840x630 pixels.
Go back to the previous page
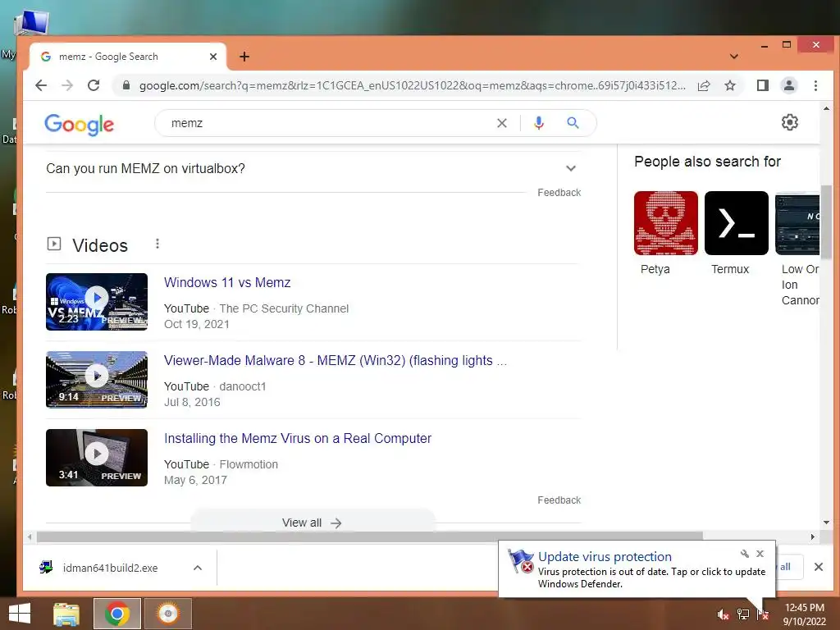point(41,85)
